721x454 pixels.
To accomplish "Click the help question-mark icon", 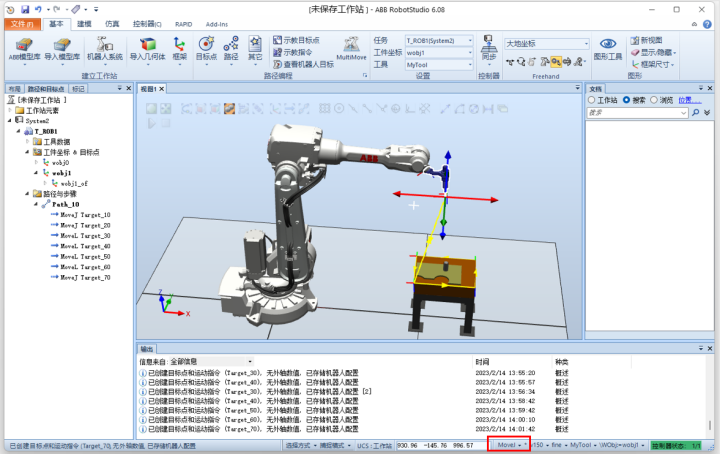I will (x=707, y=24).
